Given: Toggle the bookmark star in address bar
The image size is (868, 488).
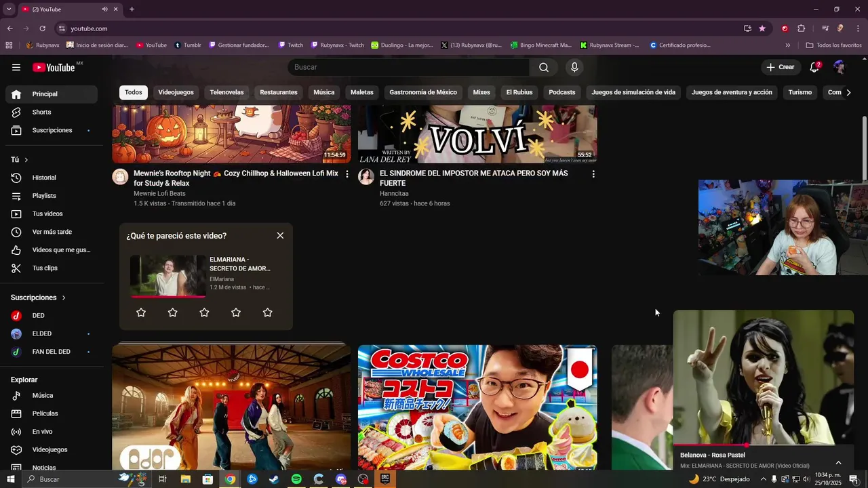Looking at the screenshot, I should click(762, 28).
